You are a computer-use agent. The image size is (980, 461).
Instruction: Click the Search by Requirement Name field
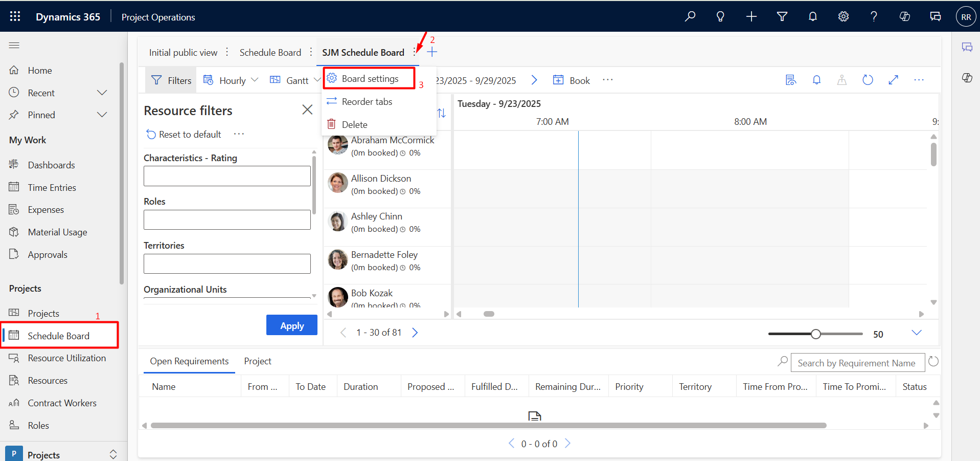tap(857, 363)
